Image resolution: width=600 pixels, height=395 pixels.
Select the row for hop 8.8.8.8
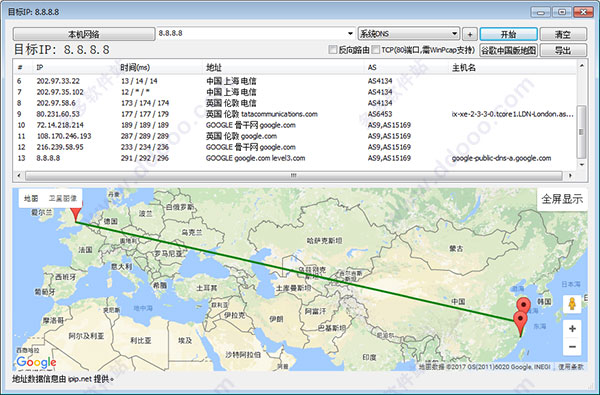tap(295, 158)
